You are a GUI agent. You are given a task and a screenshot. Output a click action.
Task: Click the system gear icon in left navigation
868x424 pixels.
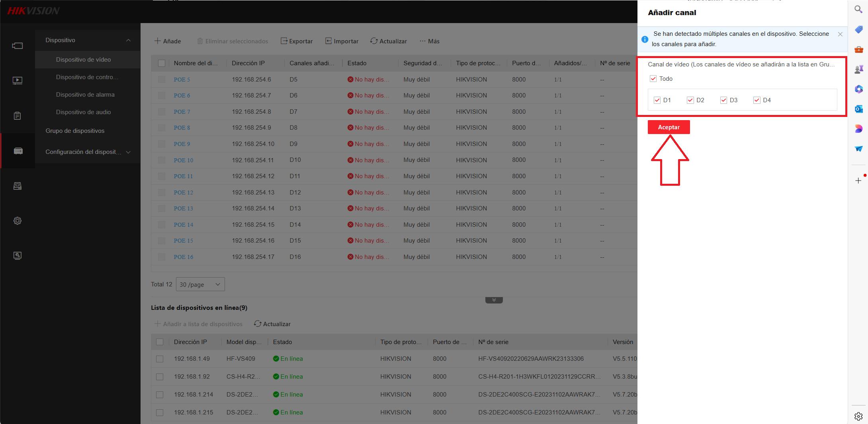pos(18,221)
